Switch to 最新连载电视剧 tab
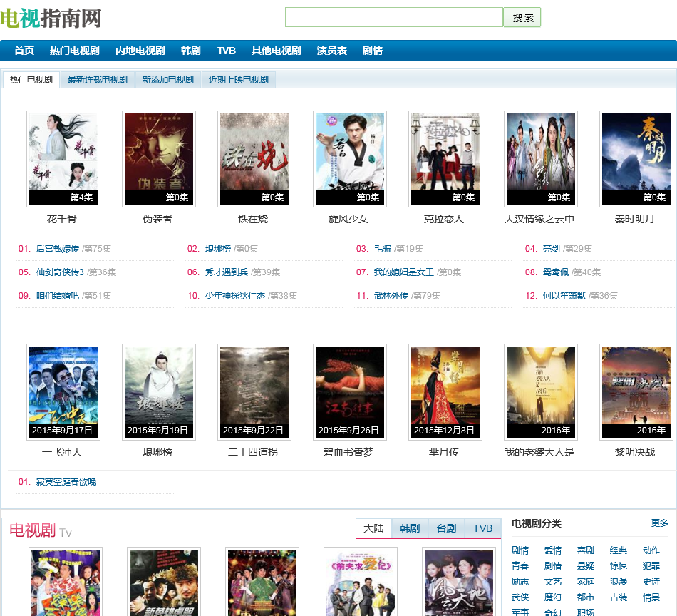Image resolution: width=677 pixels, height=616 pixels. point(98,80)
